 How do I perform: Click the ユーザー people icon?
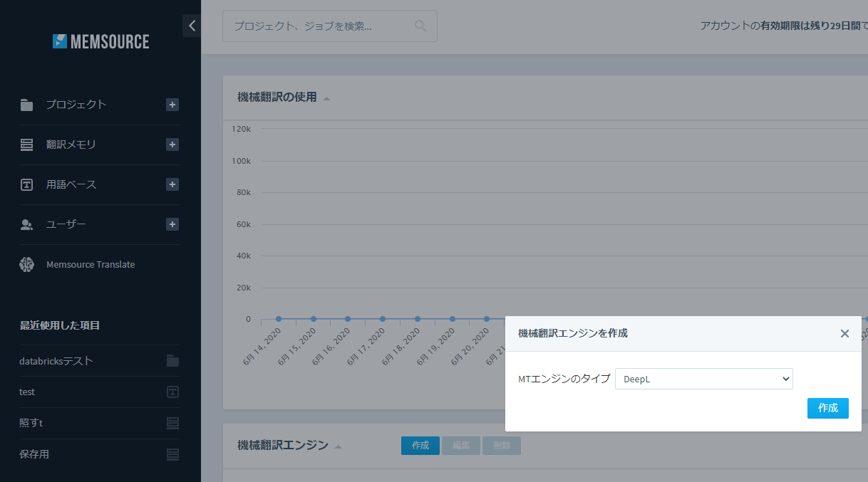click(27, 224)
